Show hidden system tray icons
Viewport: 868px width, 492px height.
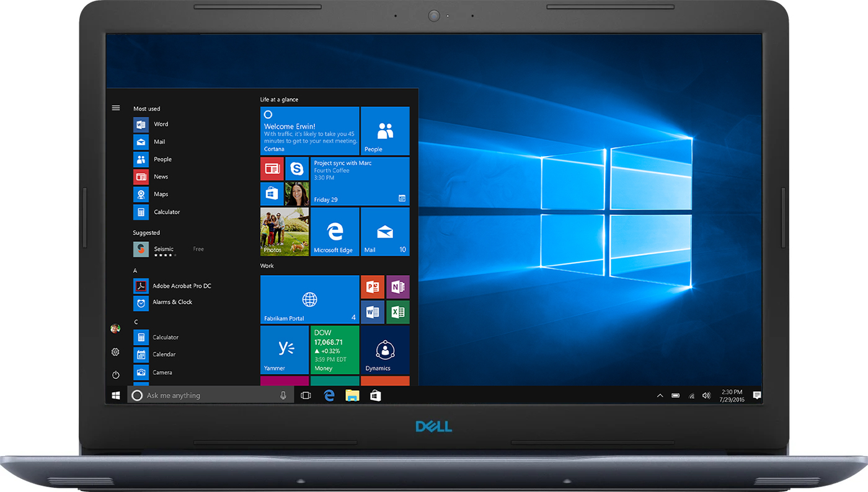[x=660, y=395]
